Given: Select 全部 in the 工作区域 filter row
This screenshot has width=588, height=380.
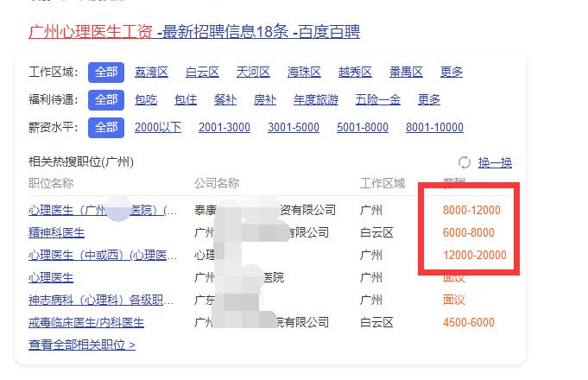Looking at the screenshot, I should 106,72.
